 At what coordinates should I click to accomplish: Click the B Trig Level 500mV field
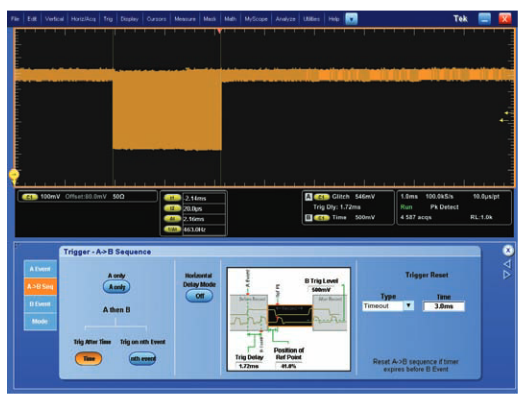click(322, 290)
